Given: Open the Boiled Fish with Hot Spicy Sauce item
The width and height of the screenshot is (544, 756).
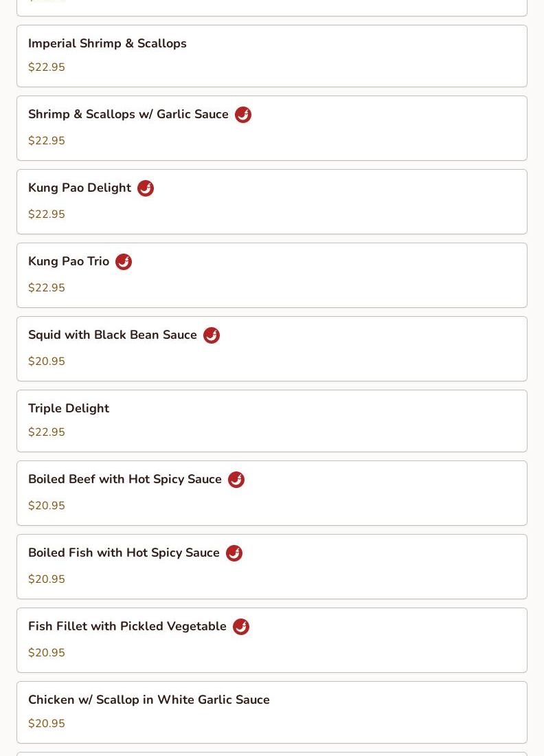Looking at the screenshot, I should [x=124, y=553].
